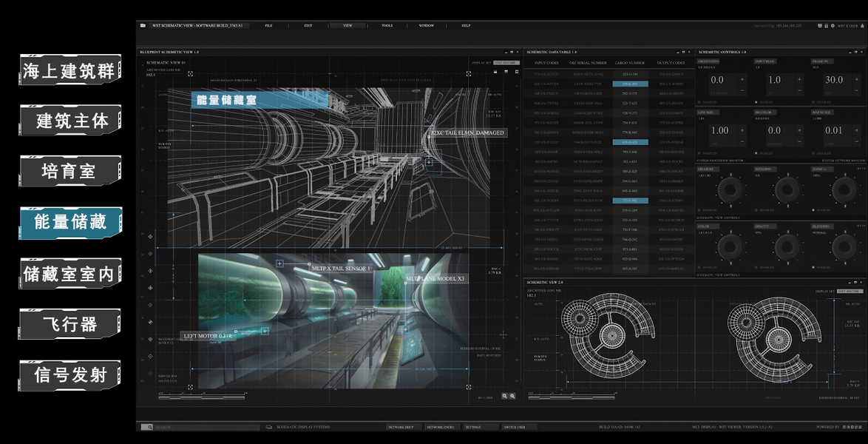Viewport: 868px width, 444px height.
Task: Click the plus marker next to MLTP X TAIL SENSOR 1
Action: (x=279, y=263)
